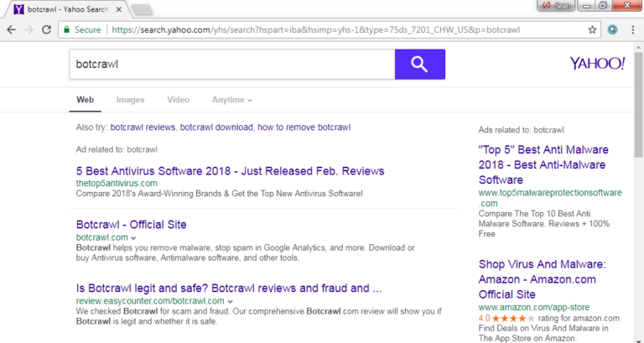The image size is (644, 343).
Task: Reload the page with refresh icon
Action: pos(46,29)
